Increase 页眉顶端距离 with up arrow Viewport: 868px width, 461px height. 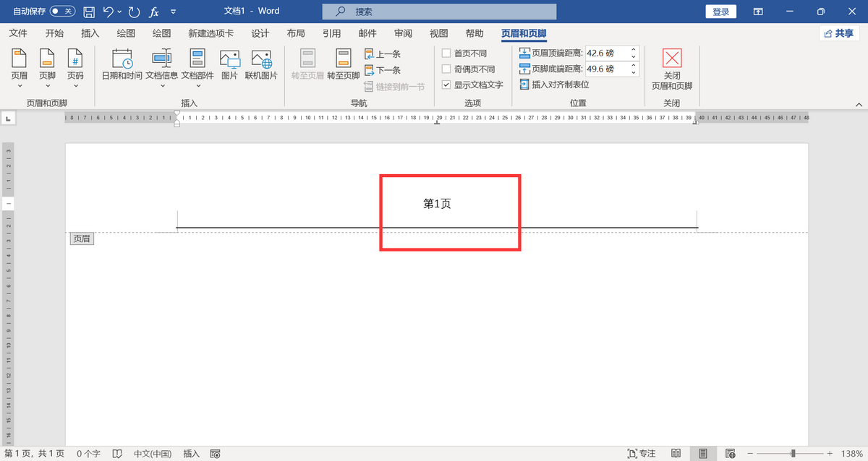click(634, 50)
